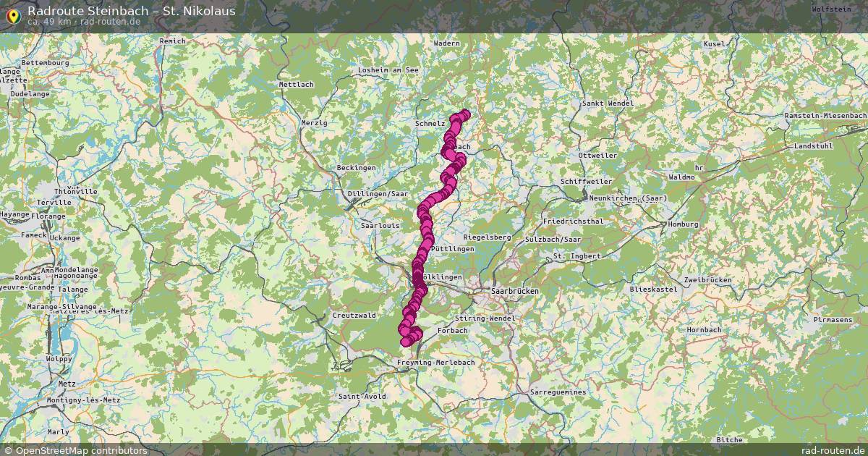
Task: Click the Freyming-Merlebach label
Action: pos(436,362)
